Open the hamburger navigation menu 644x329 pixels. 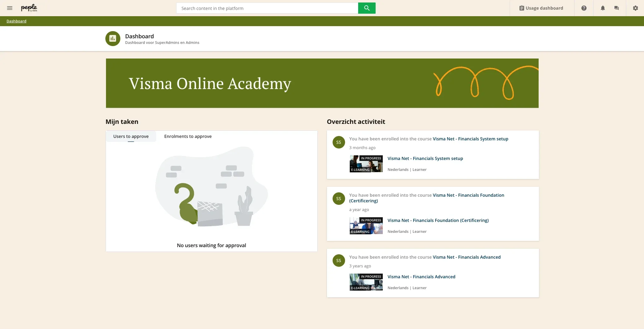pos(10,8)
